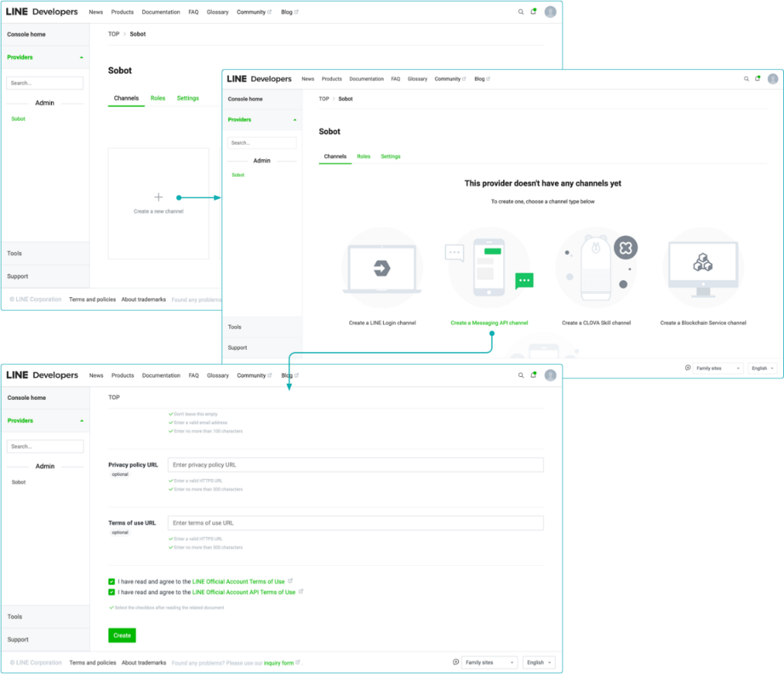The image size is (784, 674).
Task: Switch to the Settings tab in the middle window
Action: (390, 157)
